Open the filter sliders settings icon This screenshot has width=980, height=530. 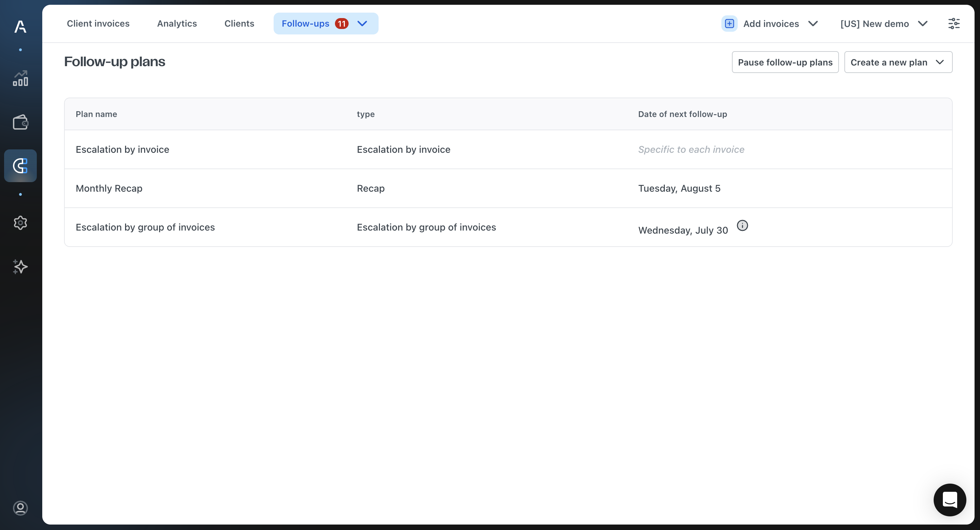click(953, 24)
